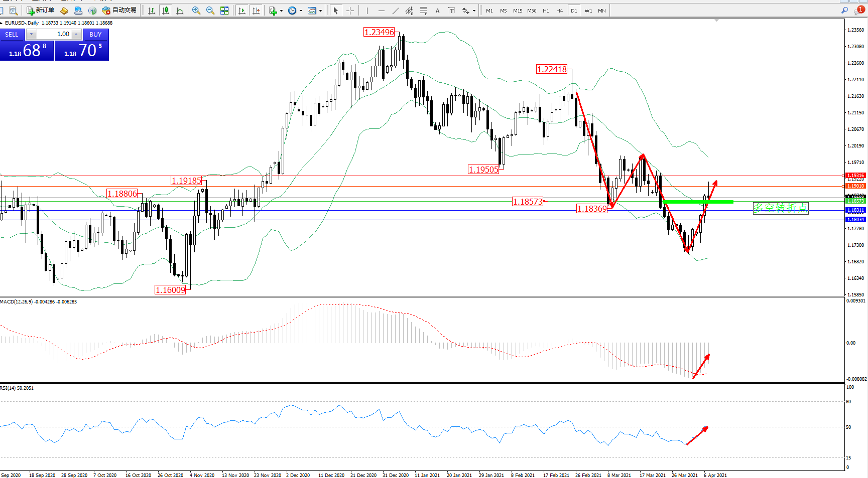Click the zoom in magnifier icon
This screenshot has height=478, width=868.
pyautogui.click(x=196, y=11)
